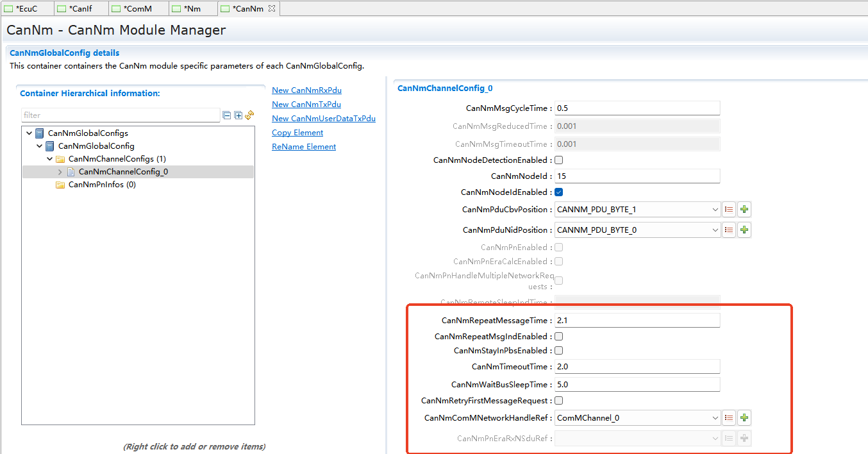Click green plus beside CanNmPduCbvPosition
Viewport: 868px width, 454px height.
744,210
